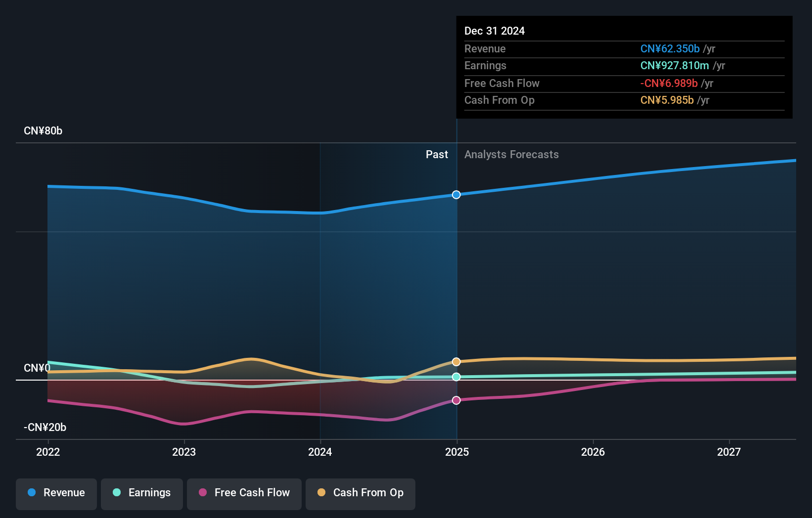Click the CN¥80b gridline label
The image size is (812, 518).
pyautogui.click(x=43, y=130)
